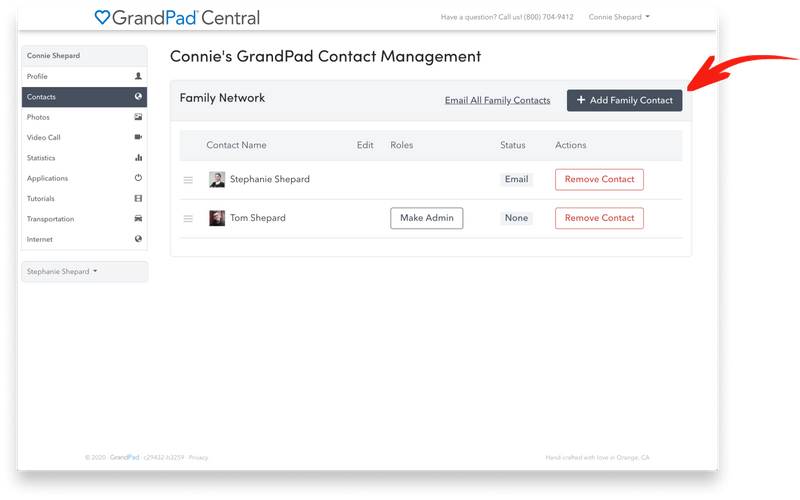Make Tom Shepard an admin

point(426,218)
